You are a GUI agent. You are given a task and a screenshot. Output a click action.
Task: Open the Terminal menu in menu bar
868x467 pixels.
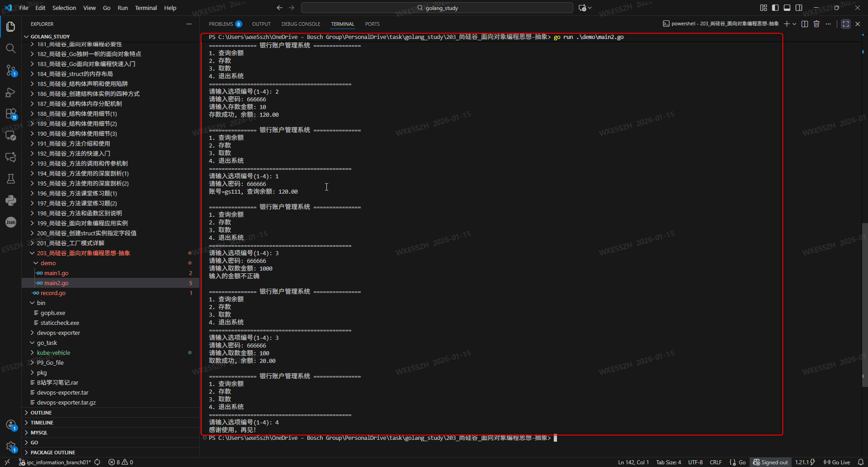[146, 8]
